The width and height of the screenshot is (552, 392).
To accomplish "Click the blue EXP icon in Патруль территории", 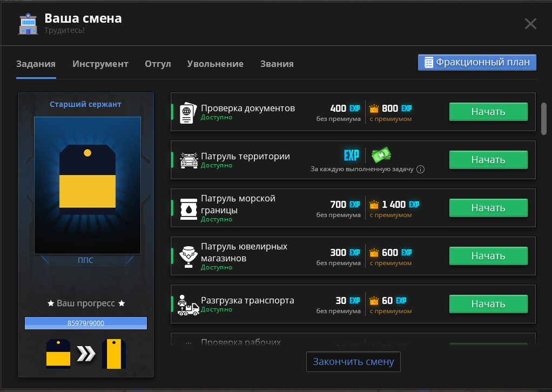I will [x=351, y=155].
